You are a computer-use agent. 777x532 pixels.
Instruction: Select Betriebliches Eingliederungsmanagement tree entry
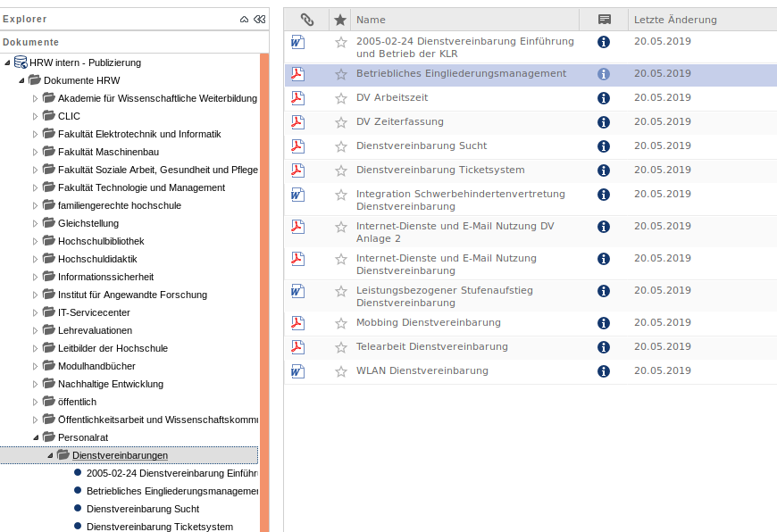pos(172,491)
